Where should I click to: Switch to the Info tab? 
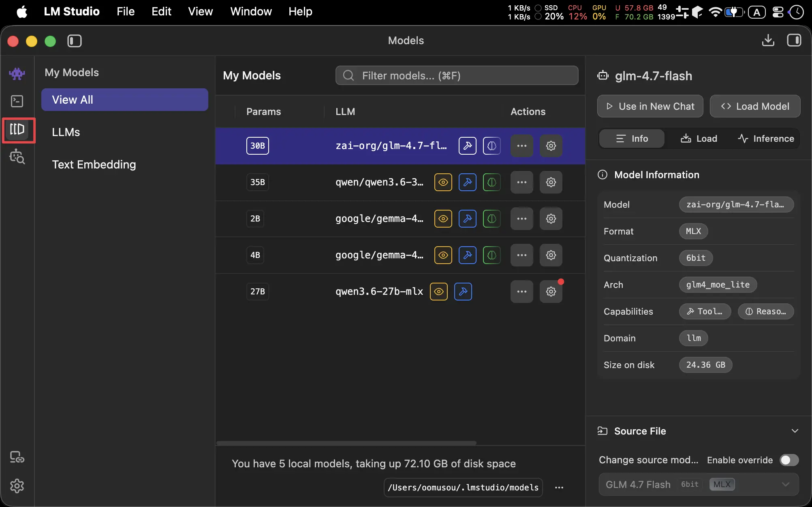[632, 138]
